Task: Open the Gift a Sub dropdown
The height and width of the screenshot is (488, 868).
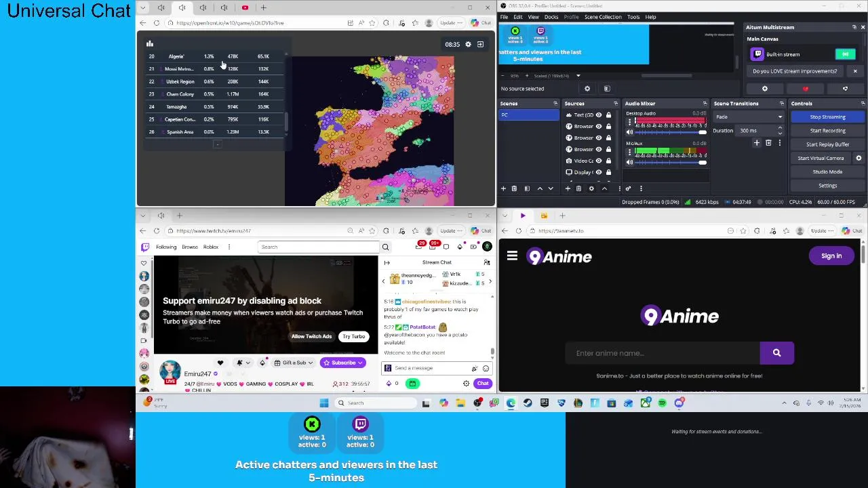Action: (294, 363)
